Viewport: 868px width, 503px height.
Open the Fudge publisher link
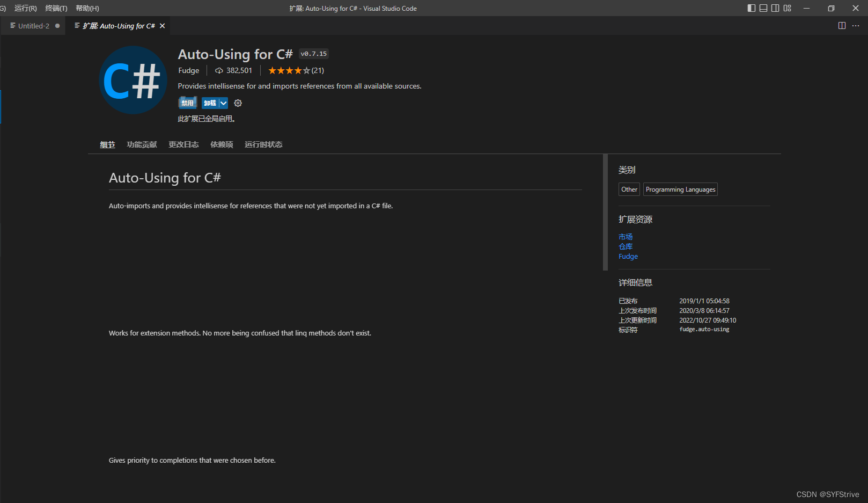(189, 70)
